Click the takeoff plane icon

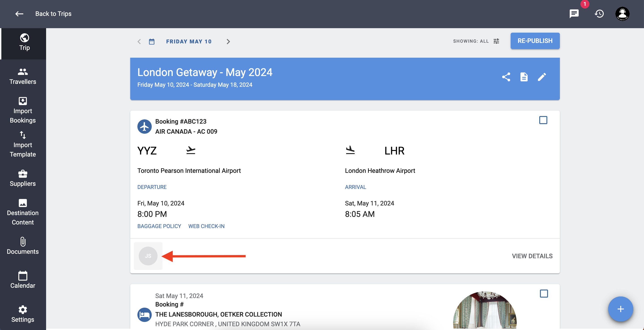pos(191,150)
